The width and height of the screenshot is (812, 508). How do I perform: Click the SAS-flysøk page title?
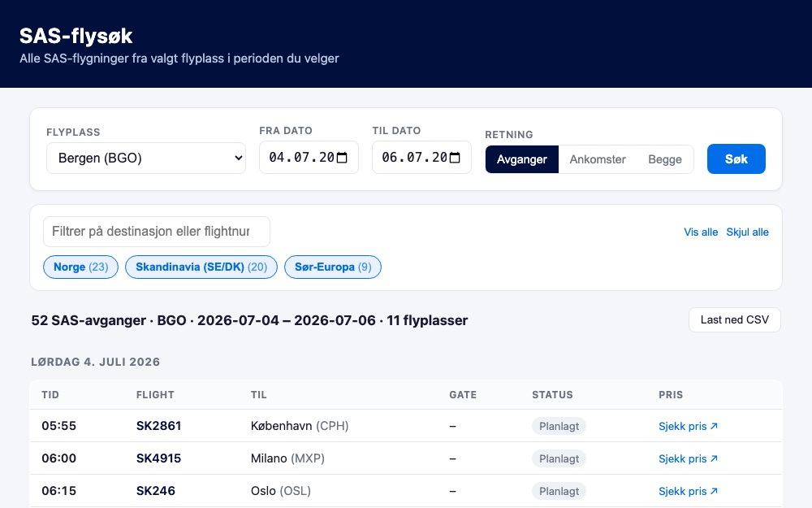(x=76, y=36)
